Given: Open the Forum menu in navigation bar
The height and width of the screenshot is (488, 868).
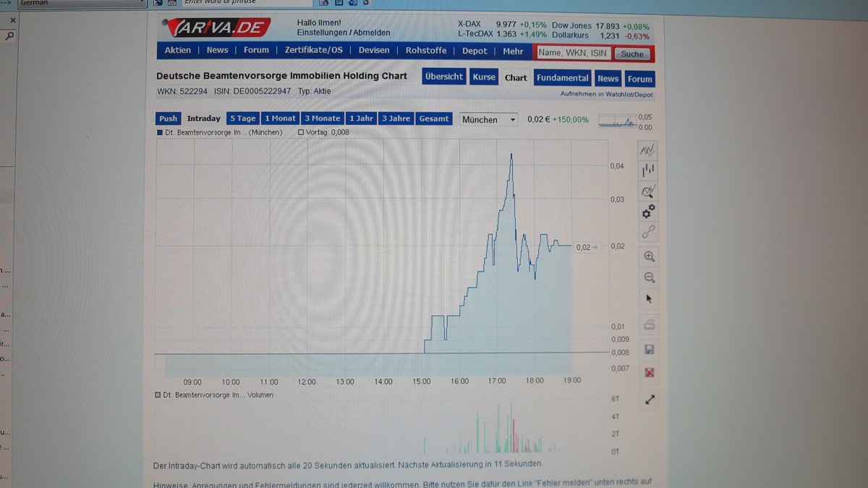Looking at the screenshot, I should [256, 50].
